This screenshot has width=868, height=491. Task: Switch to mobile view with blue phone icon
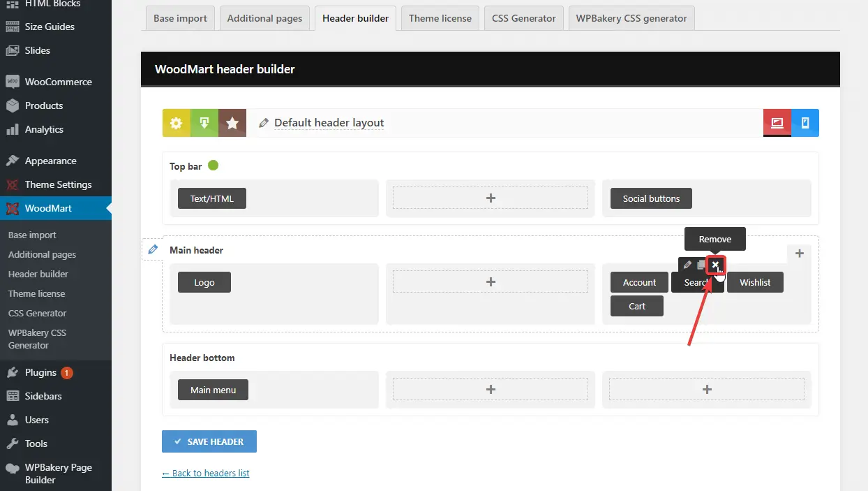[x=805, y=123]
